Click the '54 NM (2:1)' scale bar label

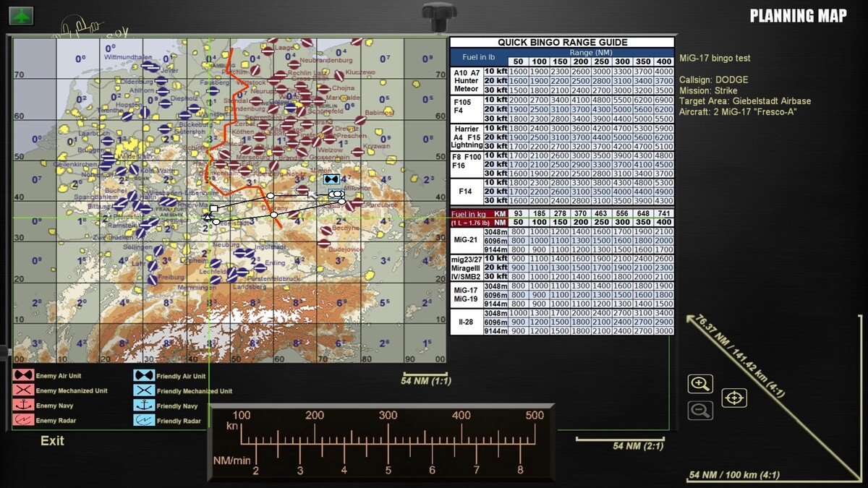pos(638,446)
